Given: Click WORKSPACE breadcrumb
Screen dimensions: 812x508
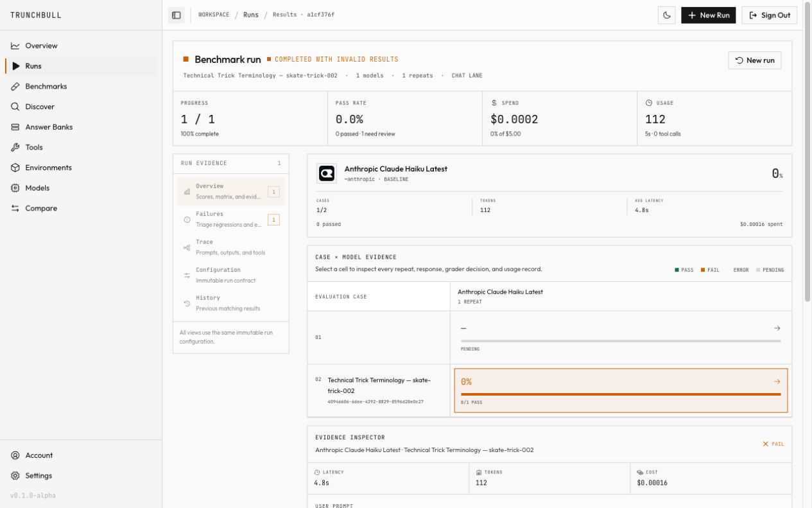Looking at the screenshot, I should pyautogui.click(x=214, y=15).
